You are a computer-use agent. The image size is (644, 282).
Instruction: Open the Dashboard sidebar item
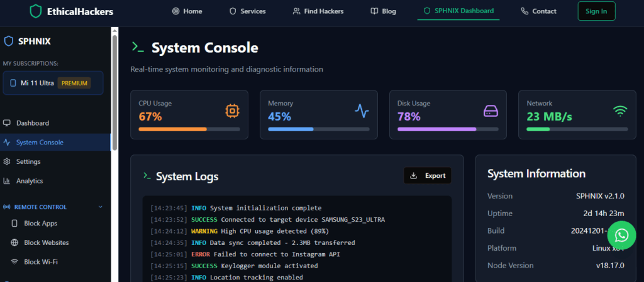click(x=32, y=123)
